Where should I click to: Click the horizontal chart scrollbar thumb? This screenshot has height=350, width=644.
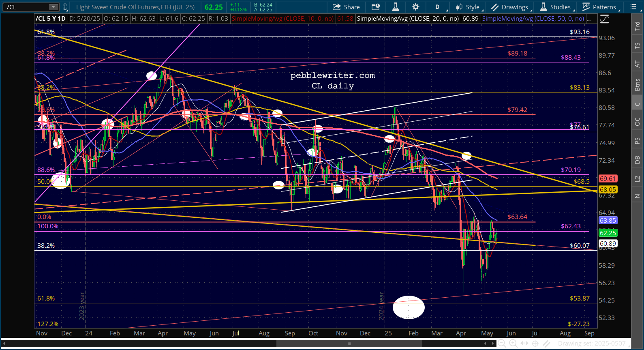[349, 344]
